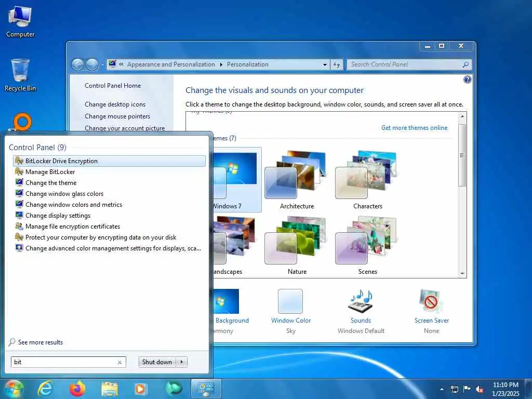
Task: Open Windows Explorer from taskbar
Action: click(x=109, y=389)
